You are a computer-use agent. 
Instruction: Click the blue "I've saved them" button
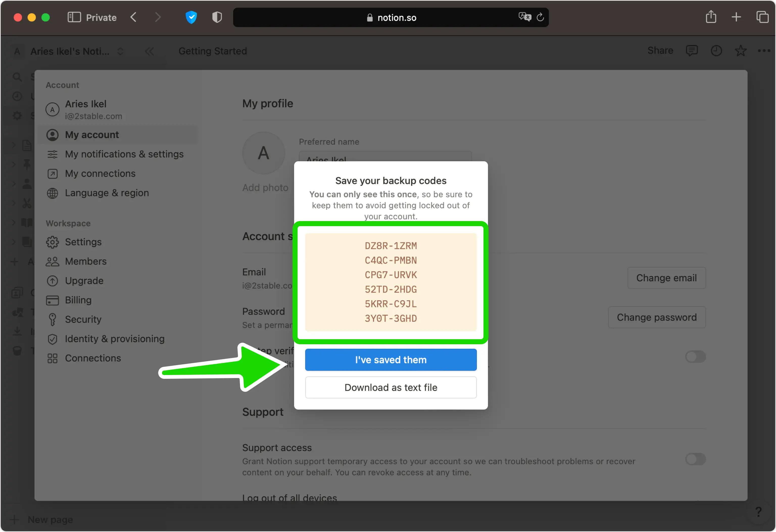point(391,360)
